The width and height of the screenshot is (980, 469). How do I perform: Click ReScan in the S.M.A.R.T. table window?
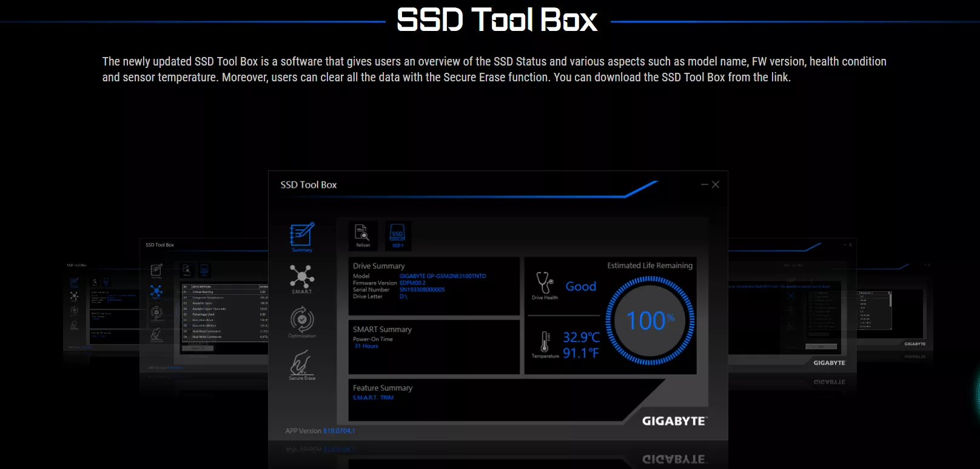point(187,270)
